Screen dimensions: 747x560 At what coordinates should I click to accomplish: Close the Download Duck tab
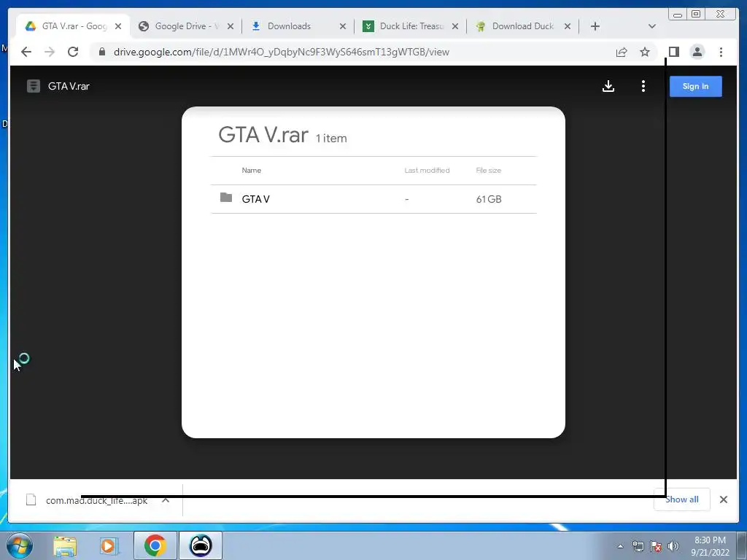pos(568,27)
